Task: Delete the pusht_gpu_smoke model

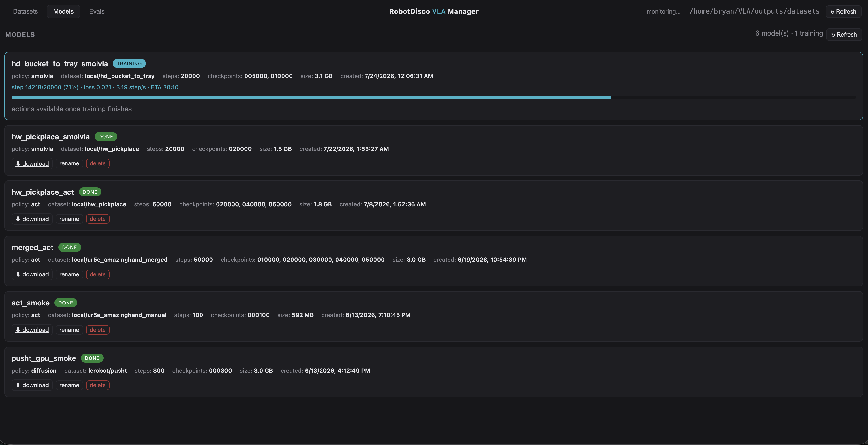Action: click(x=98, y=385)
